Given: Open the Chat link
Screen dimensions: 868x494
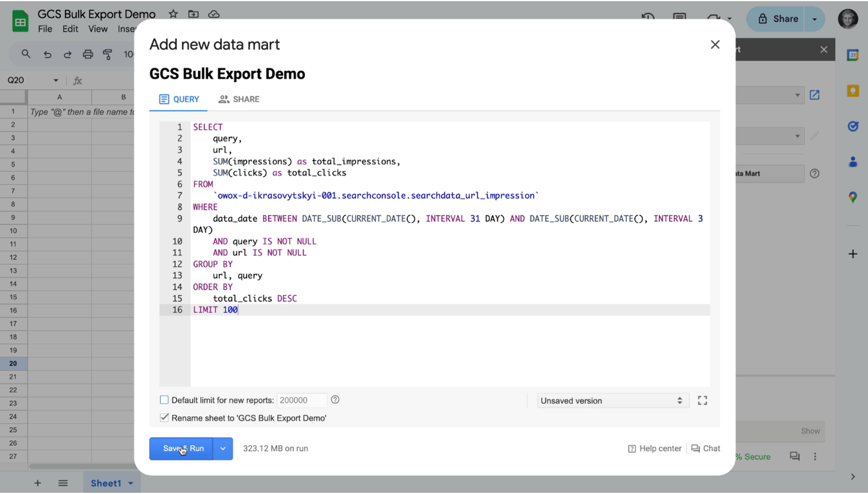Looking at the screenshot, I should 705,448.
